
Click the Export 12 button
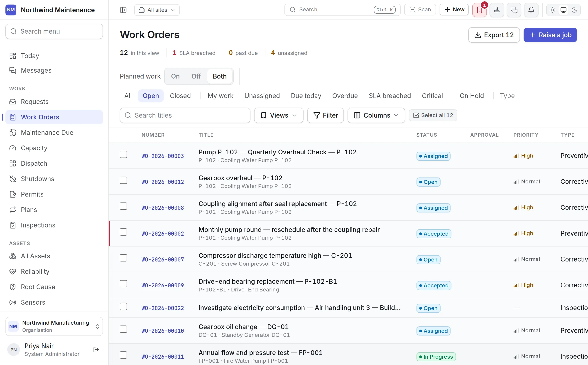[x=494, y=35]
